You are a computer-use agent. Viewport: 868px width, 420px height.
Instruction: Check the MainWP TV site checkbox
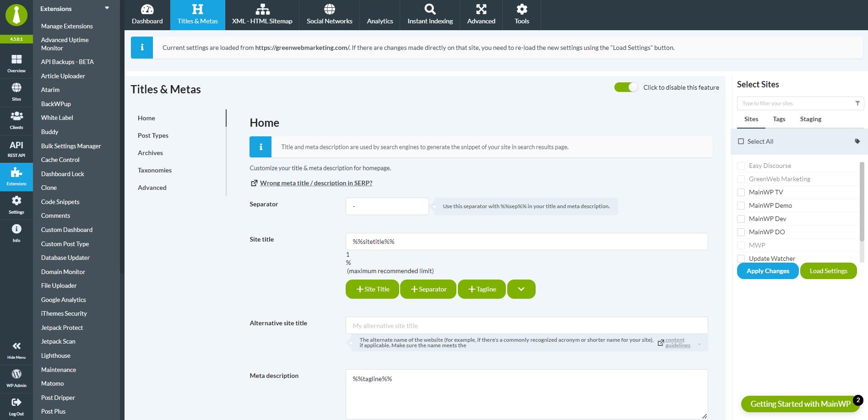(x=741, y=192)
